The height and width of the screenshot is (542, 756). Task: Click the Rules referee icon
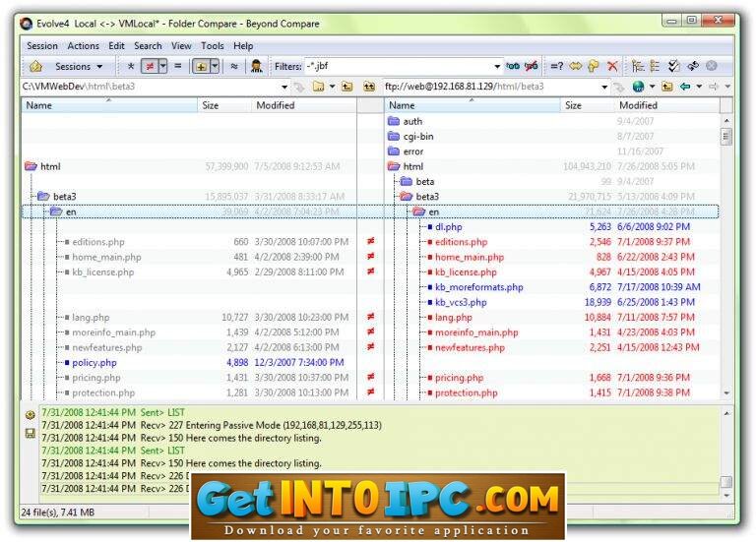point(257,66)
